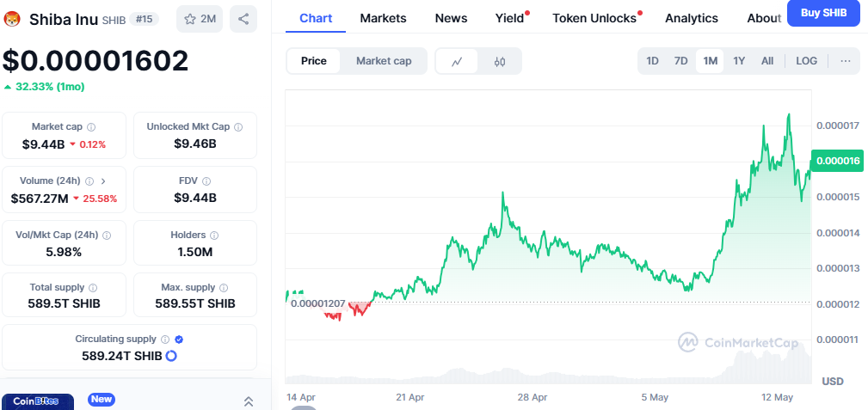This screenshot has height=410, width=868.
Task: Expand the CoinBites panel double chevron
Action: [x=249, y=401]
